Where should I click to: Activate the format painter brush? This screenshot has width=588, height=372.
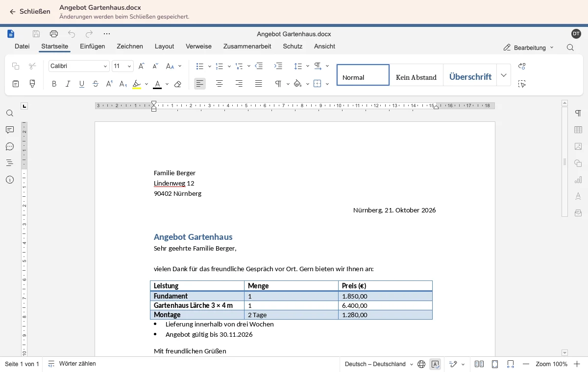[x=32, y=84]
